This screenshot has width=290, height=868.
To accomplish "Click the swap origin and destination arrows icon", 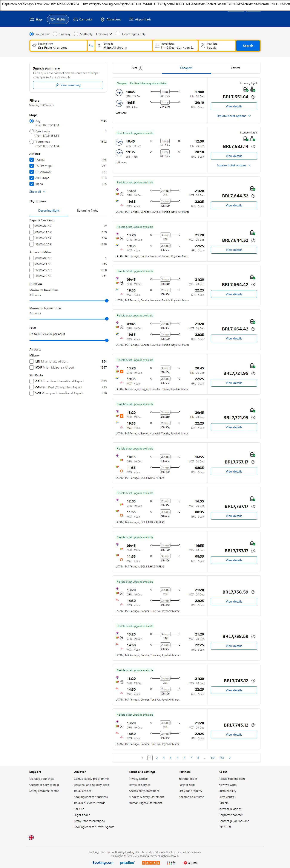I will [x=91, y=46].
